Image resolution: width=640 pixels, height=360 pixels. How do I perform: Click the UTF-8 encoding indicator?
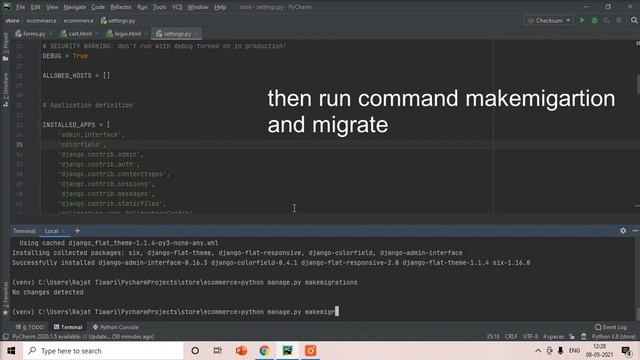(530, 337)
